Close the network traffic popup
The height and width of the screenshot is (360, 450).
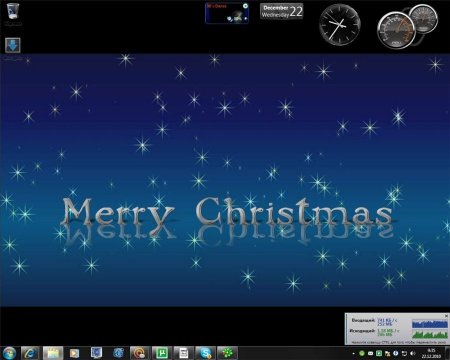coord(446,316)
